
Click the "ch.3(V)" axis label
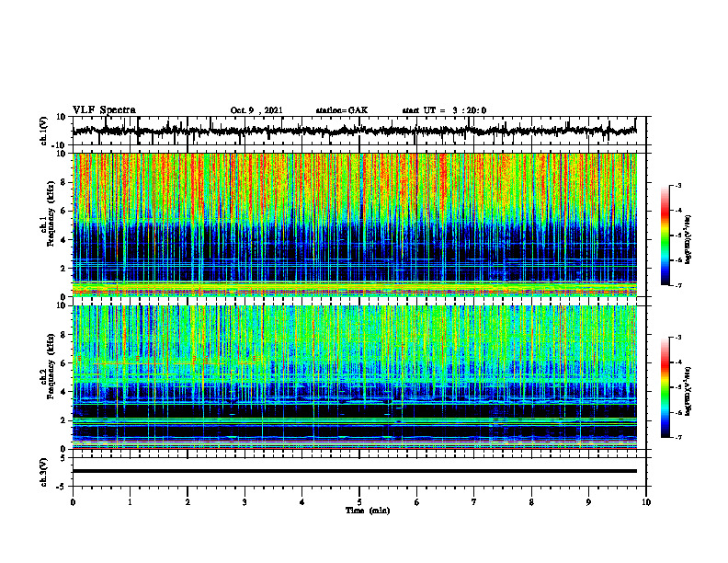44,473
